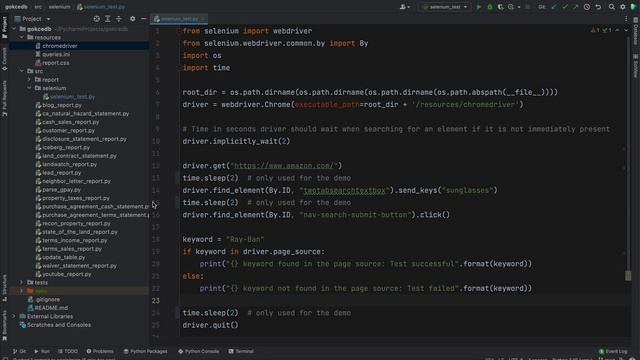Click the editor vertical scrollbar marker

click(628, 276)
